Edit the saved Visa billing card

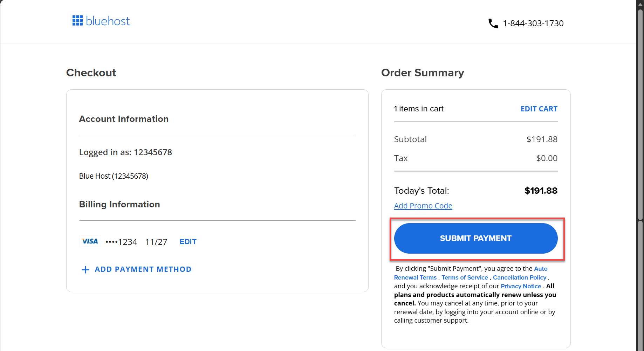pos(188,241)
